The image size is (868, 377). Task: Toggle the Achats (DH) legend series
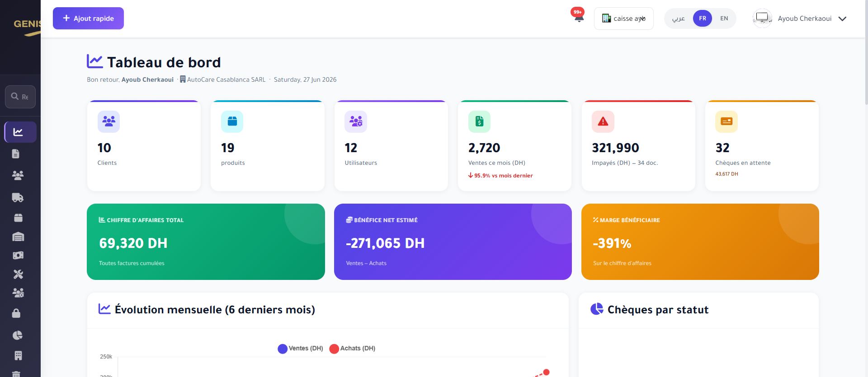tap(352, 349)
